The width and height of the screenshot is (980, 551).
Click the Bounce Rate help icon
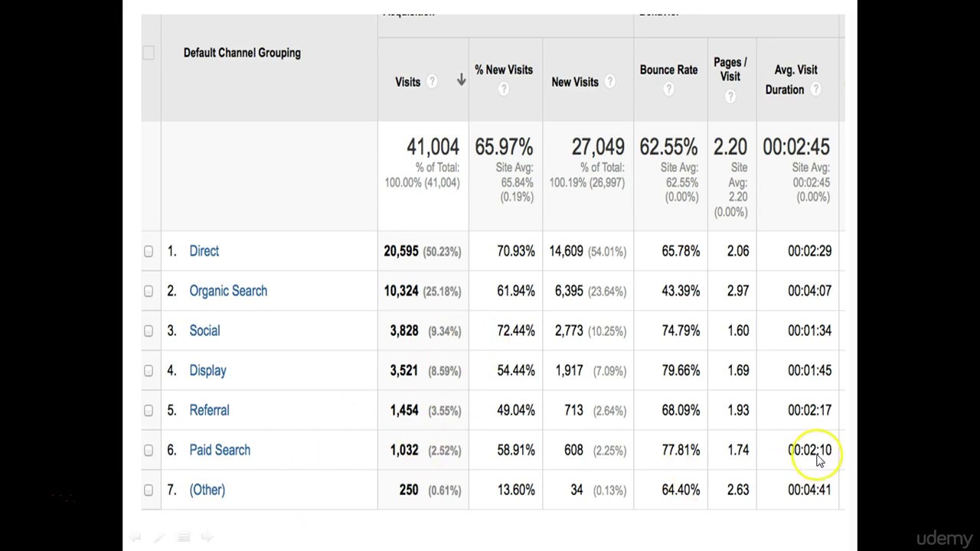[668, 90]
